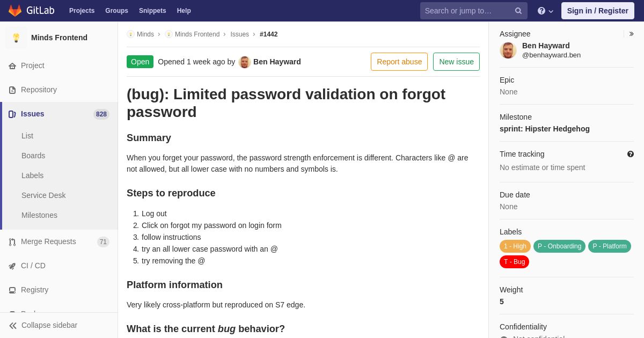644x338 pixels.
Task: Click the red T - Bug label
Action: (514, 262)
